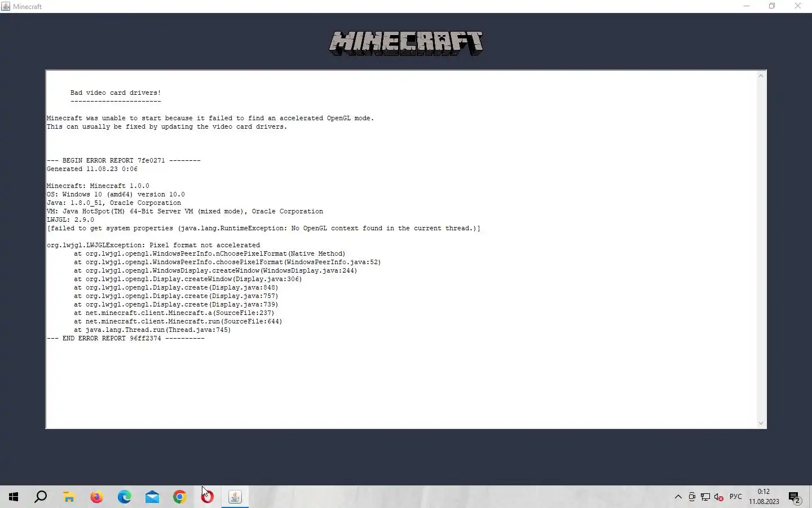
Task: Click the Meet Now camera tray icon
Action: click(x=692, y=497)
